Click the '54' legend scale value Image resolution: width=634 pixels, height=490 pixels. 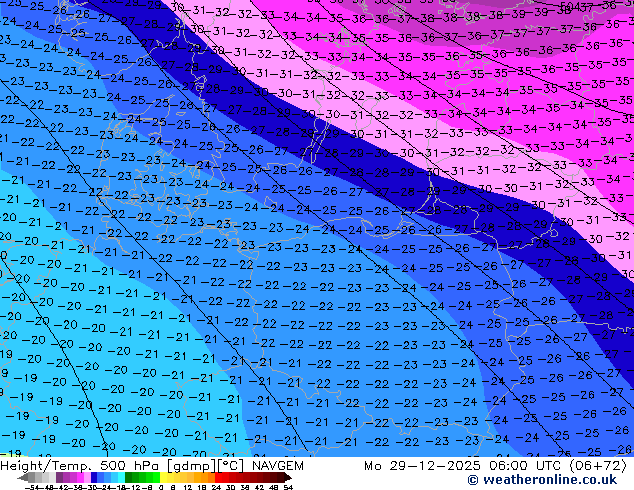coord(288,487)
